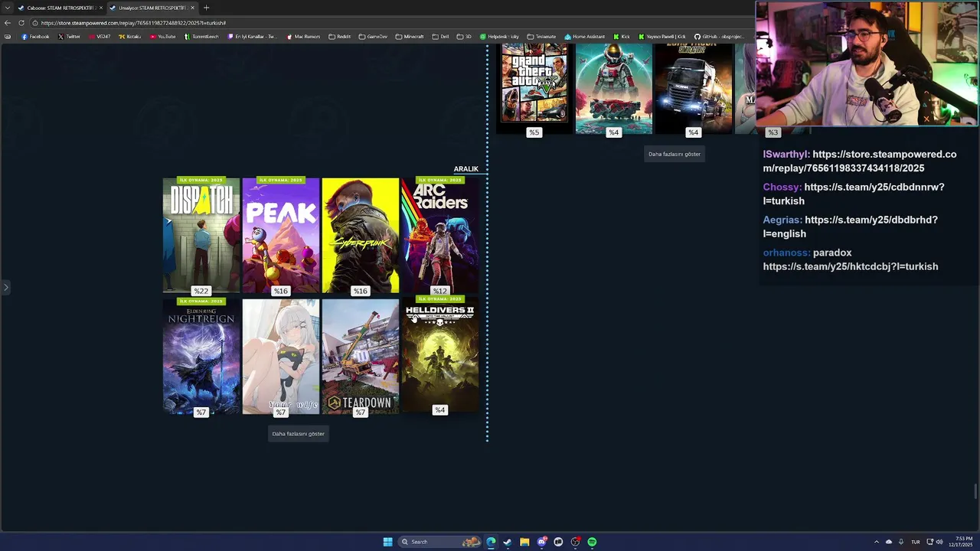Open the Kotaku bookmark

coord(129,37)
